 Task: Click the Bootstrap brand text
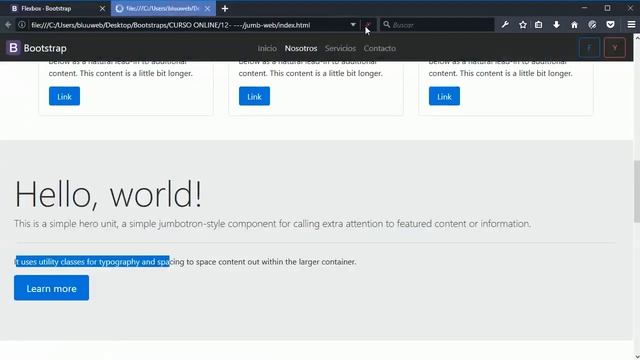pos(45,48)
